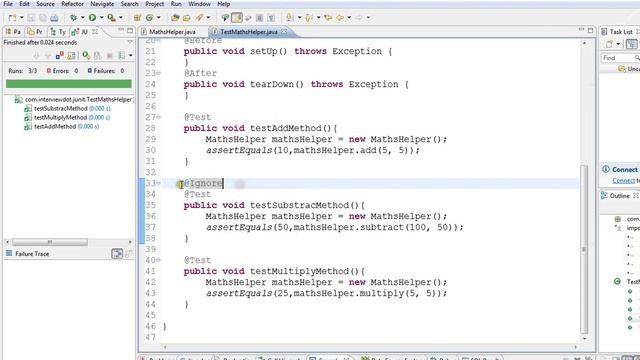Click Failure Trace compare result icon

pyautogui.click(x=117, y=254)
